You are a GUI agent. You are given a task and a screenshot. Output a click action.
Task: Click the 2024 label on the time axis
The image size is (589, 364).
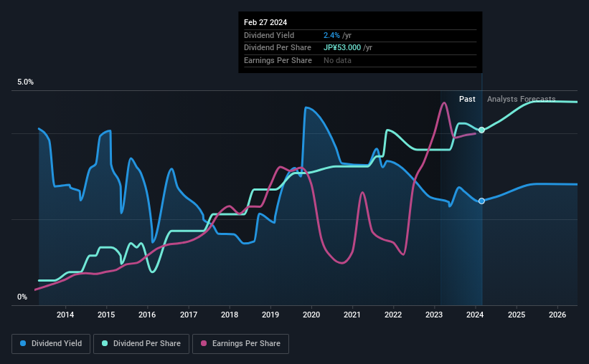[475, 315]
